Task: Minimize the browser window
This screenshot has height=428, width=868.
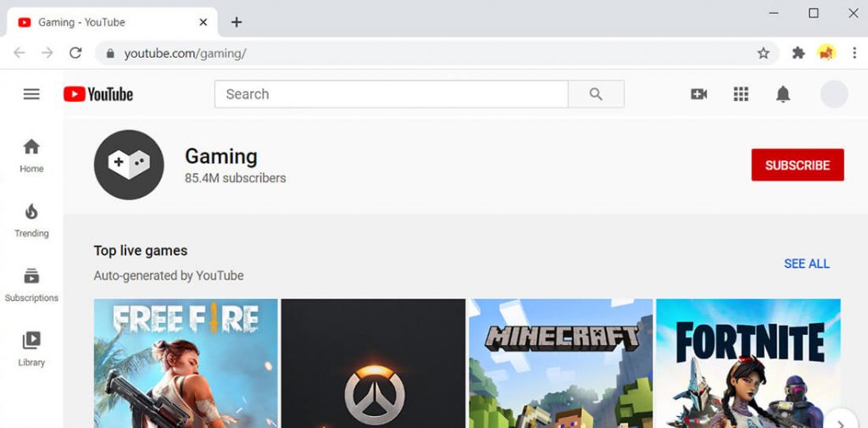Action: [x=774, y=14]
